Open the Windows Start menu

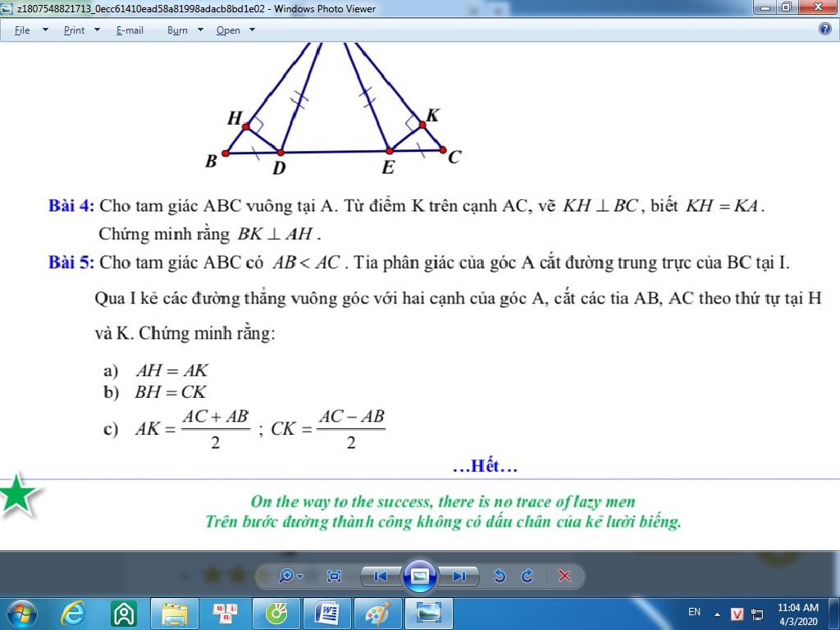(x=22, y=614)
